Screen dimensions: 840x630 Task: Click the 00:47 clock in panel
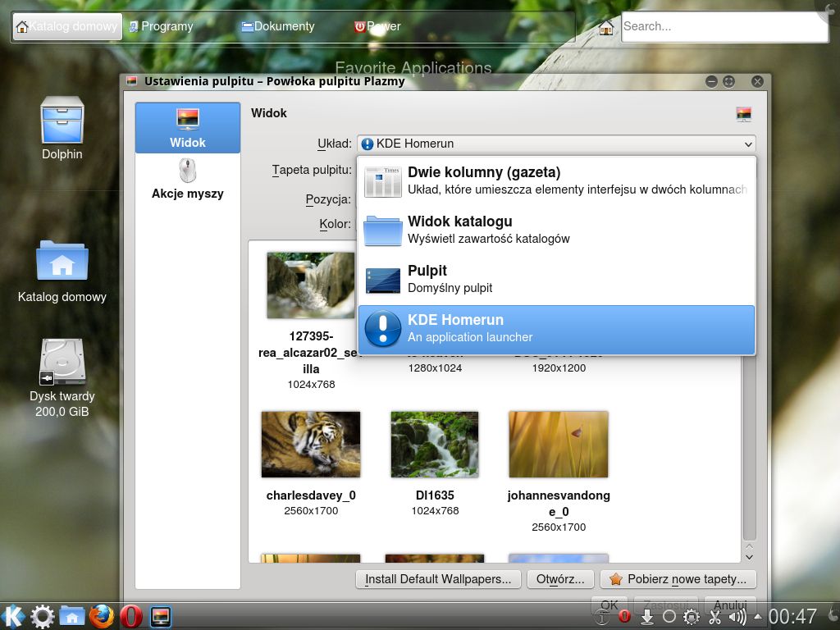(x=793, y=617)
